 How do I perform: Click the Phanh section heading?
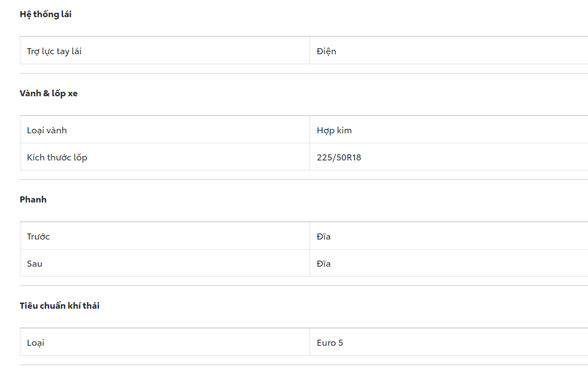click(x=33, y=200)
